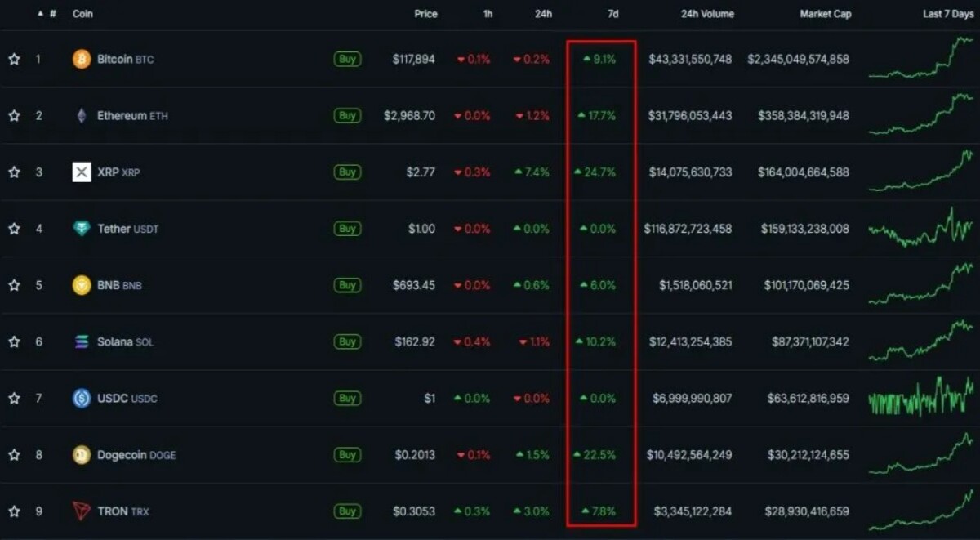Click the XRP logo icon
980x540 pixels.
tap(82, 172)
